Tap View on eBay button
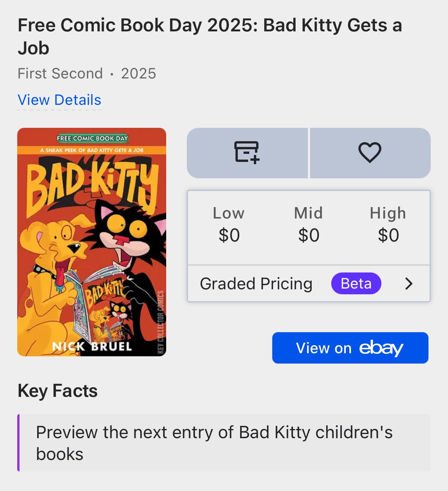The width and height of the screenshot is (448, 491). [x=350, y=348]
